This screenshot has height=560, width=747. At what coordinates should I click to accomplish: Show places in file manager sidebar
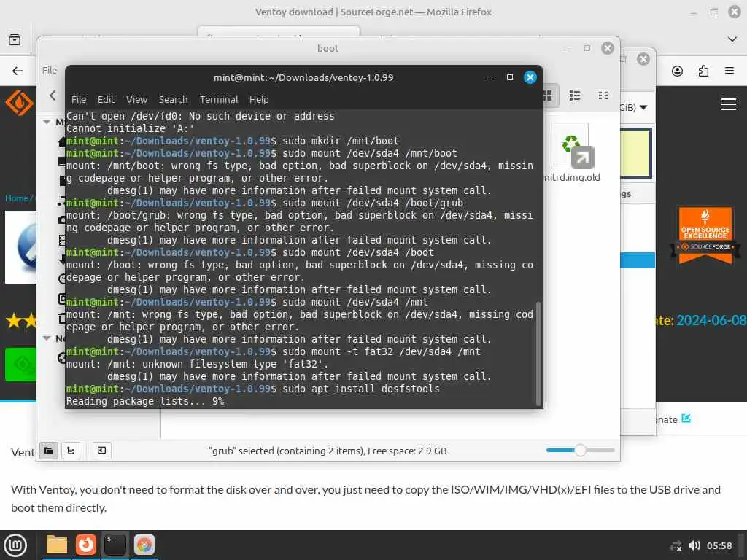pyautogui.click(x=49, y=451)
